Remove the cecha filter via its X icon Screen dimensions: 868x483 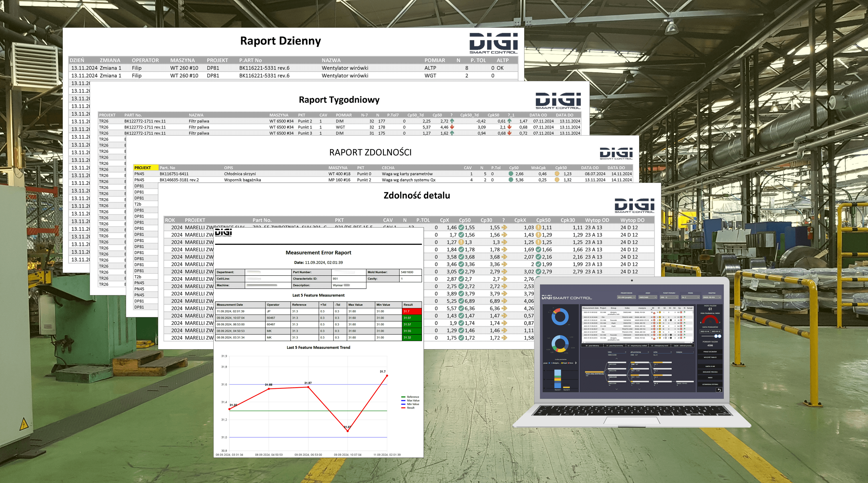(671, 352)
